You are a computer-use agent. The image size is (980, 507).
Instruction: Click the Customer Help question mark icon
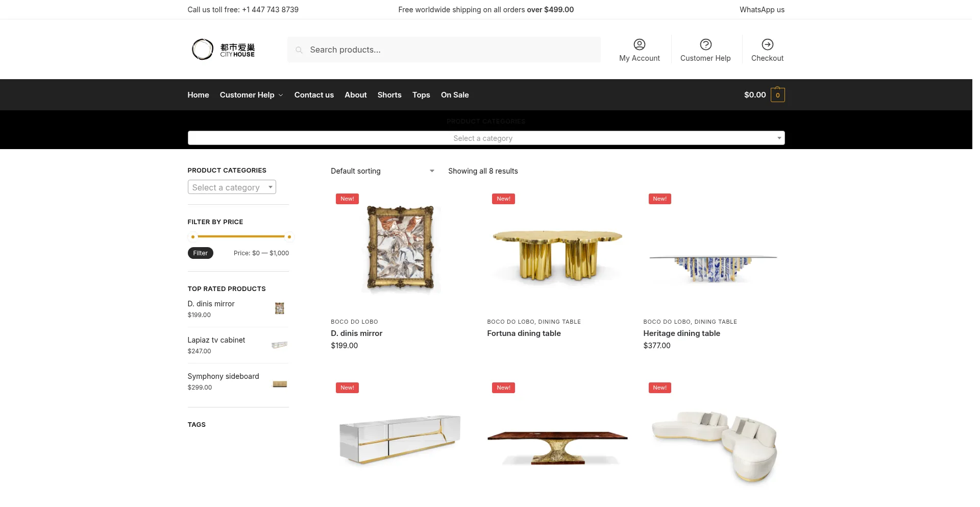point(705,44)
